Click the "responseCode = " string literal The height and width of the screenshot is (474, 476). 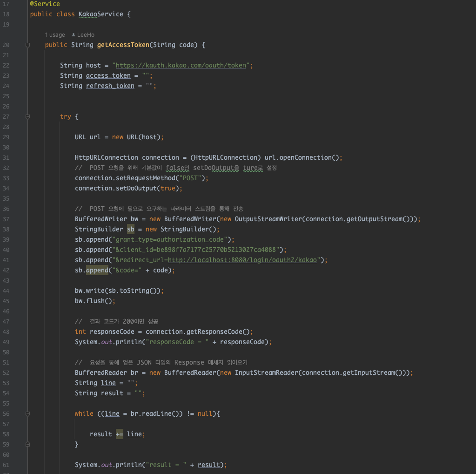point(177,342)
